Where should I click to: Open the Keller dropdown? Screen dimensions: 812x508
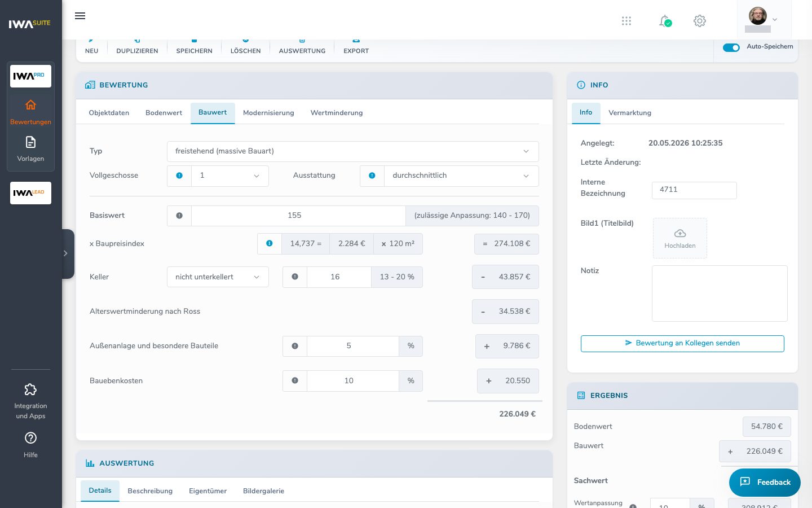[x=218, y=277]
